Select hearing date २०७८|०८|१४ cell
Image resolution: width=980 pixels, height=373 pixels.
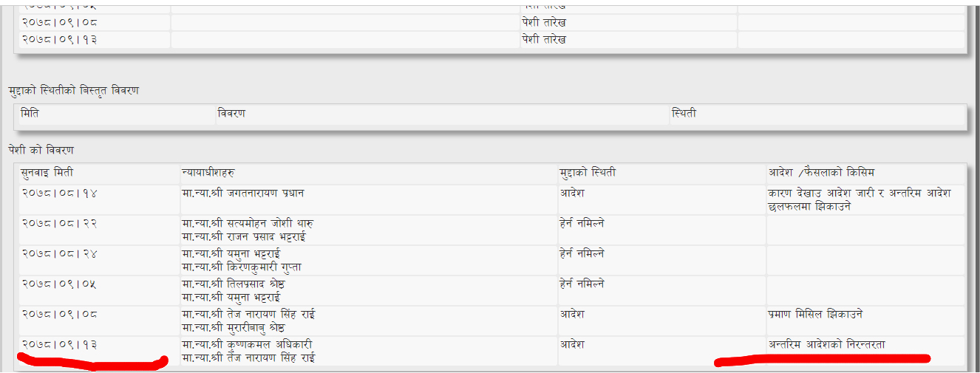59,194
